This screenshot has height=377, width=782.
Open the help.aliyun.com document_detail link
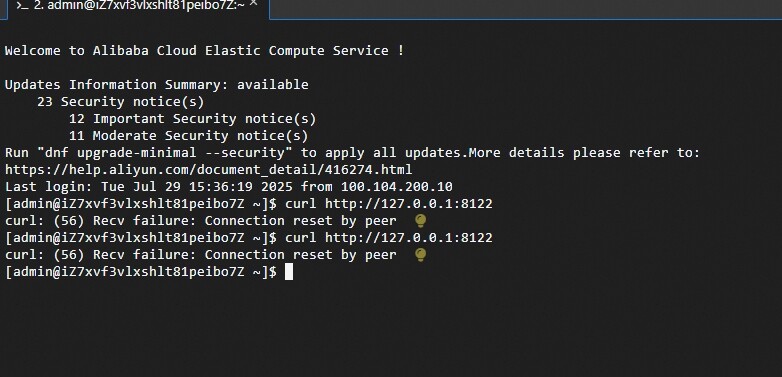point(208,170)
